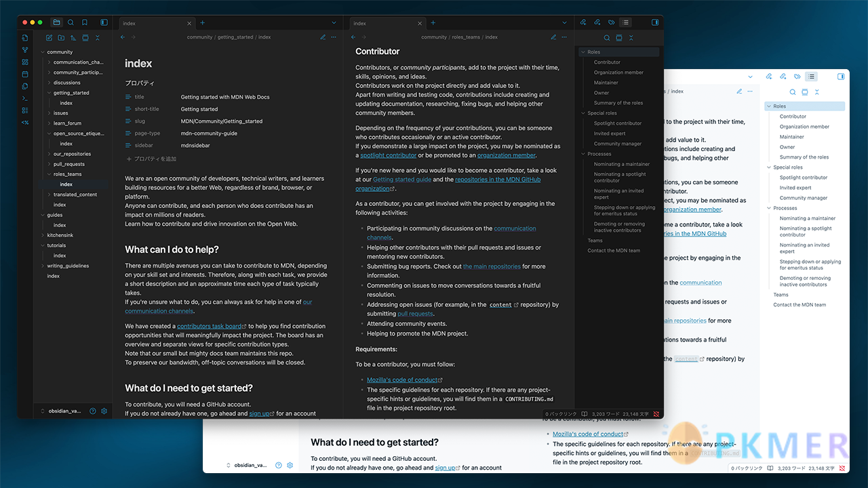
Task: Click the contributors task board link
Action: (x=210, y=326)
